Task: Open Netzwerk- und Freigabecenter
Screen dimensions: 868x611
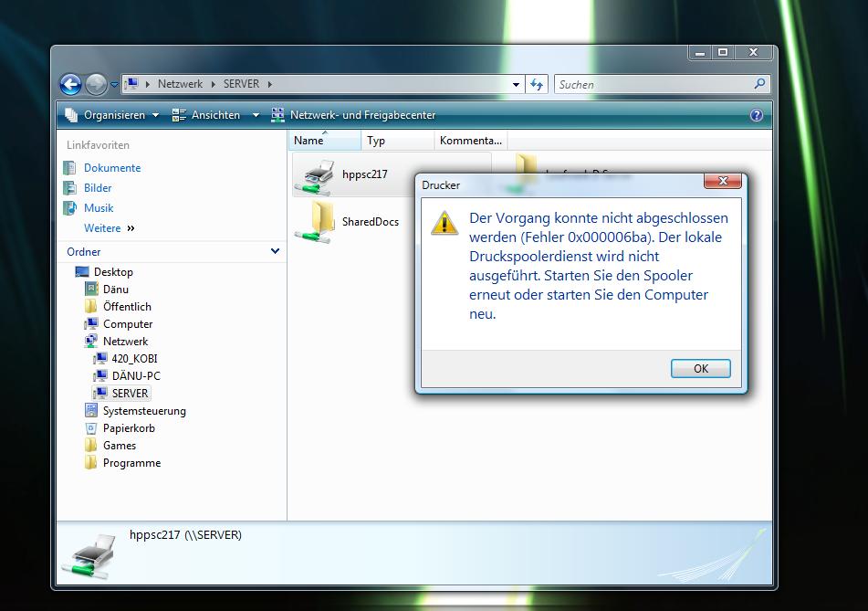Action: click(x=361, y=115)
